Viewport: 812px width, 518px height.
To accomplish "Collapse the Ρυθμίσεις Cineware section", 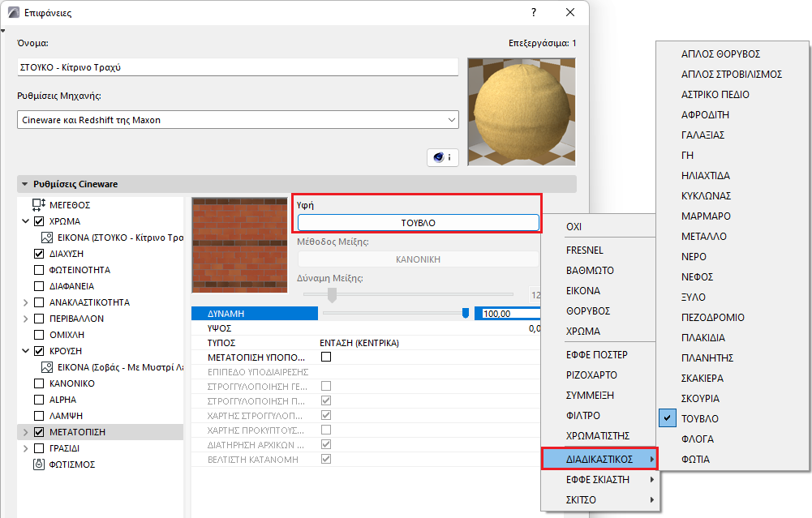I will pyautogui.click(x=25, y=184).
